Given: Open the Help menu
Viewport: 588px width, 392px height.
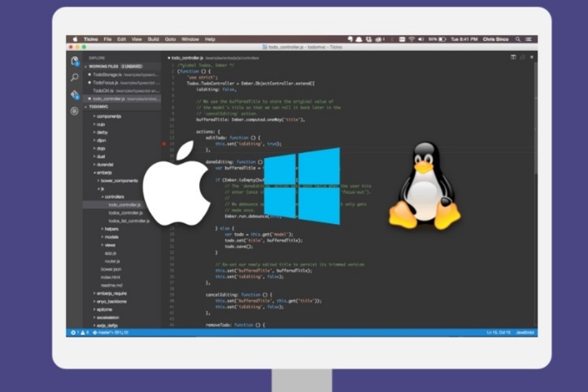Looking at the screenshot, I should pos(210,39).
